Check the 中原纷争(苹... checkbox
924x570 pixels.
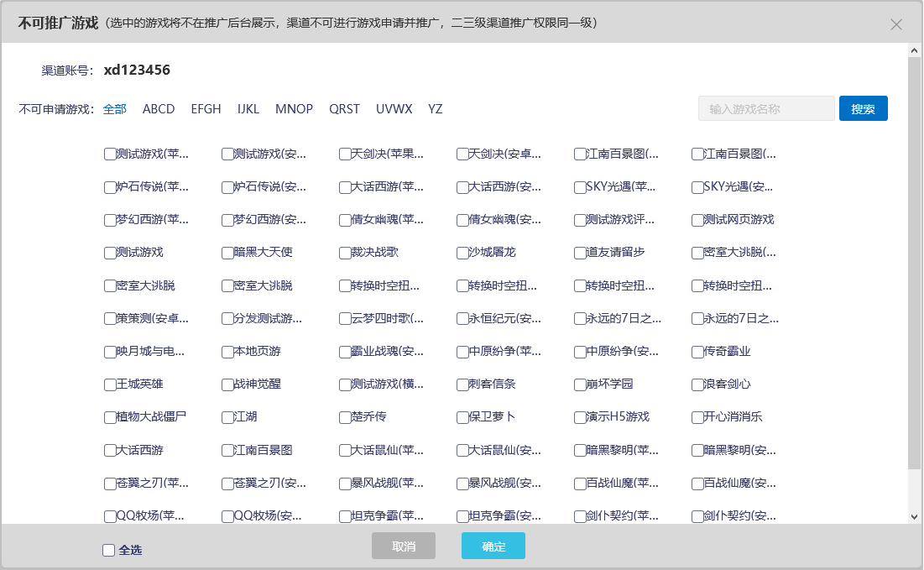click(x=462, y=353)
